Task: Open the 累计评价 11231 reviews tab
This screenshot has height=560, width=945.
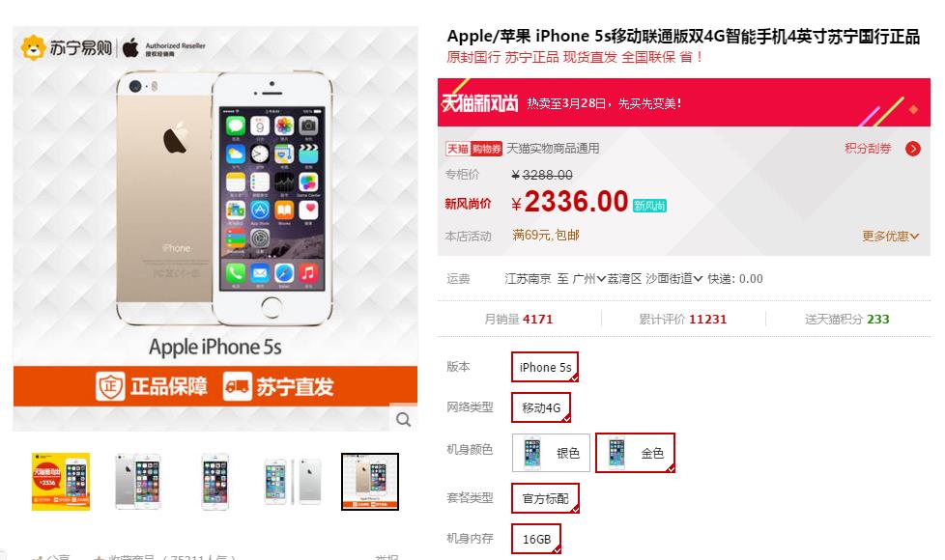Action: click(683, 320)
